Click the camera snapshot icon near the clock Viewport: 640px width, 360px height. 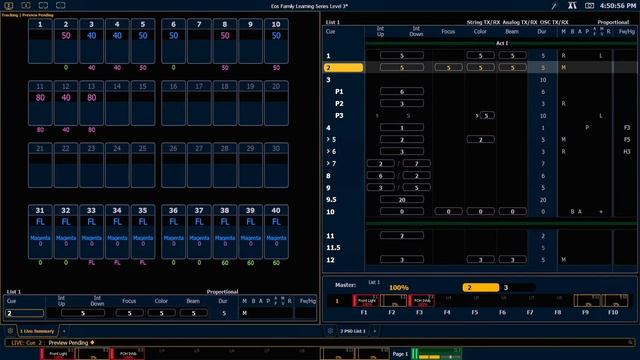[589, 6]
